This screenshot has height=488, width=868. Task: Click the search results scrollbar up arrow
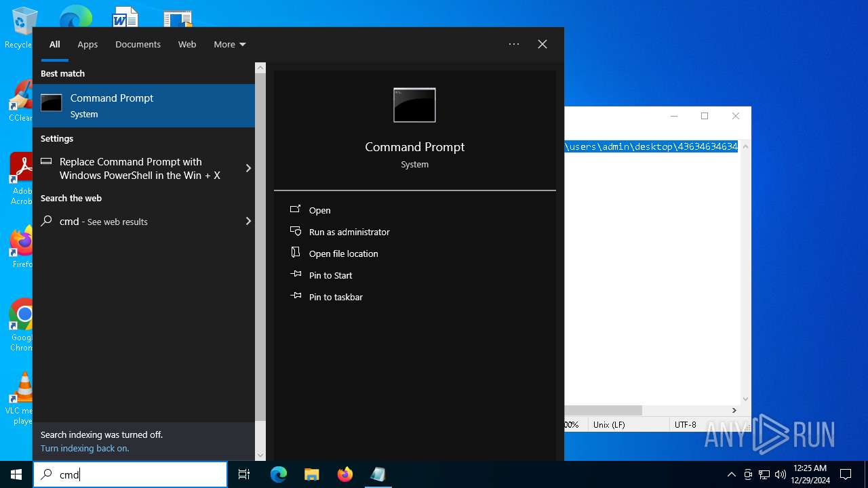point(260,68)
